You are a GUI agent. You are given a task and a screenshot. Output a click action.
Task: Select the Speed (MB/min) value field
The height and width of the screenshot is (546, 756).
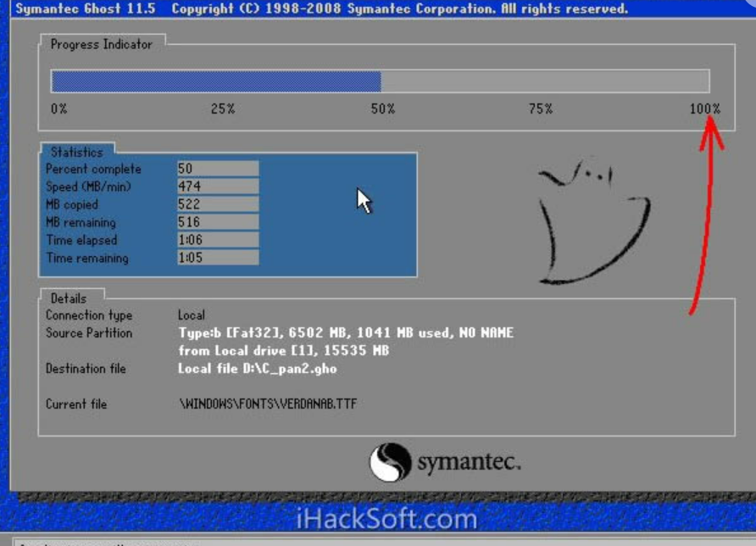[x=217, y=187]
